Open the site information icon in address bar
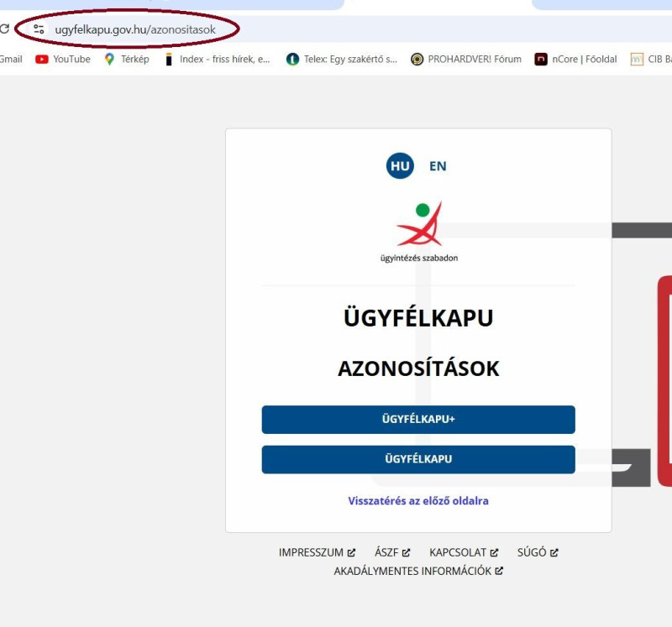 click(x=39, y=29)
